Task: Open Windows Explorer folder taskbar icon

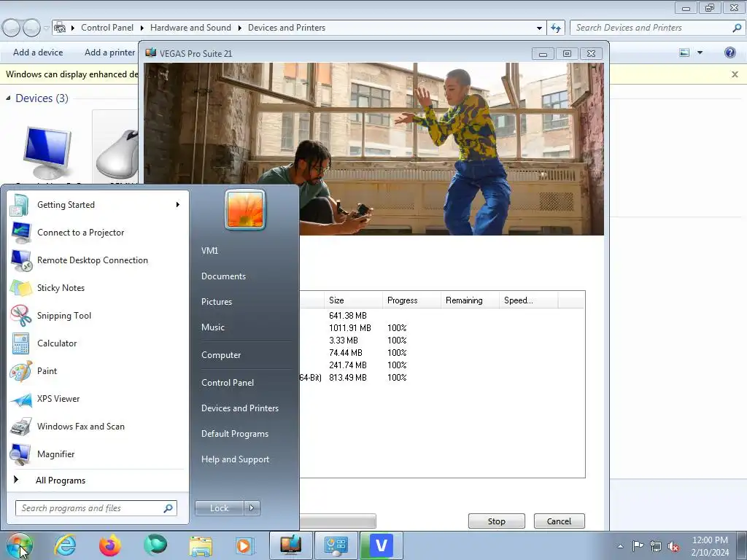Action: coord(201,545)
